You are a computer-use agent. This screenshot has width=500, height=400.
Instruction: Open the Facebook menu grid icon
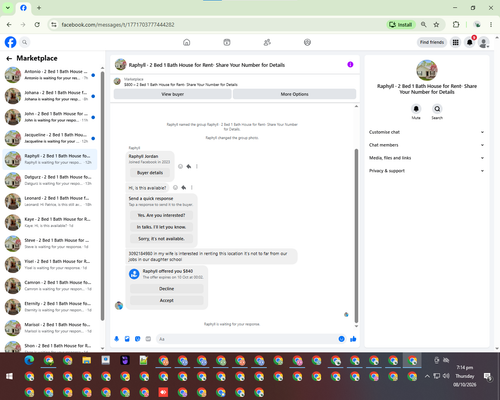click(x=455, y=42)
